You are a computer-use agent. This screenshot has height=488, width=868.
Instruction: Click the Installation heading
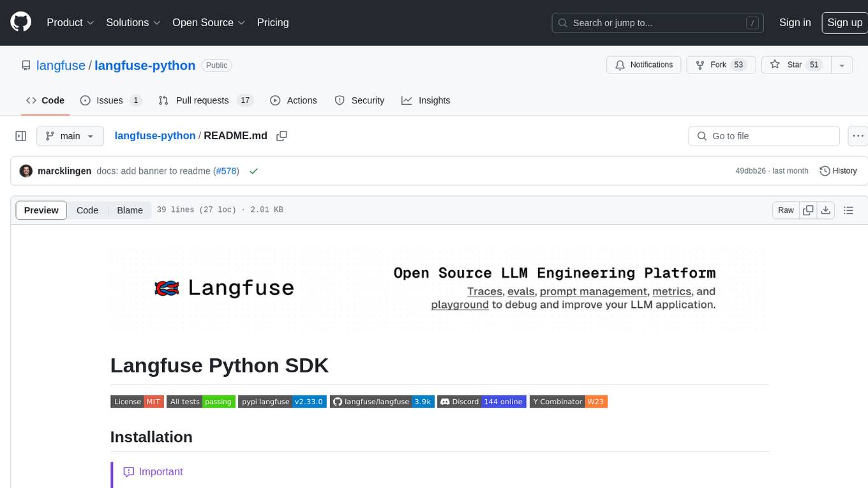click(x=151, y=437)
